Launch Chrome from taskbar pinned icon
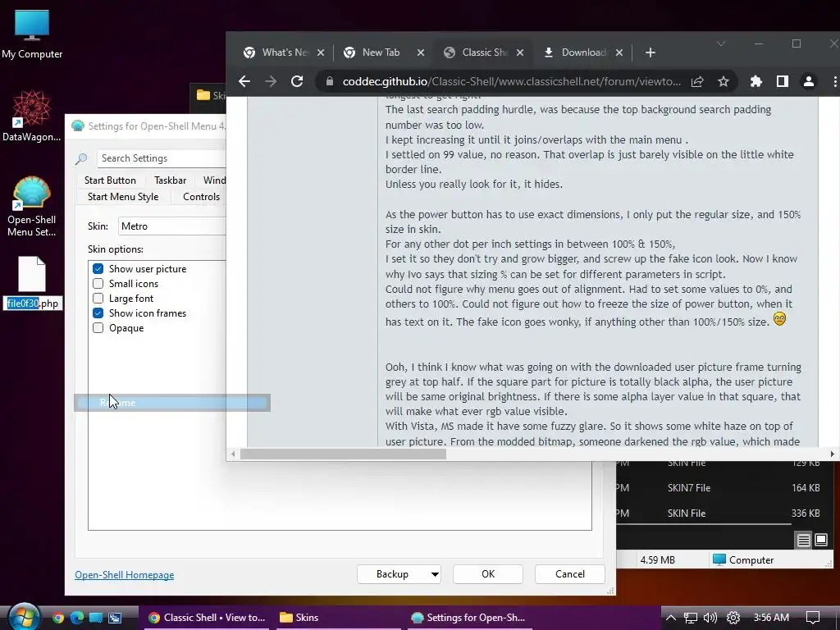 [x=58, y=618]
